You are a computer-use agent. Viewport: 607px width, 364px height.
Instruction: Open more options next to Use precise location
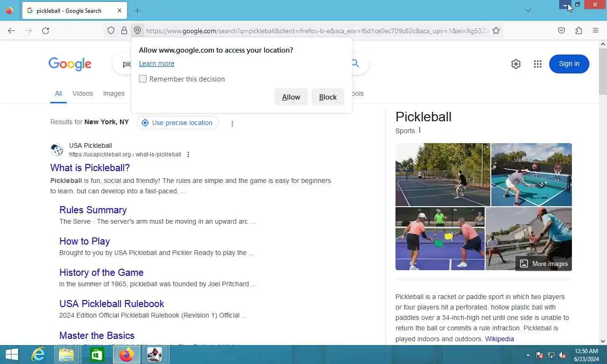232,123
